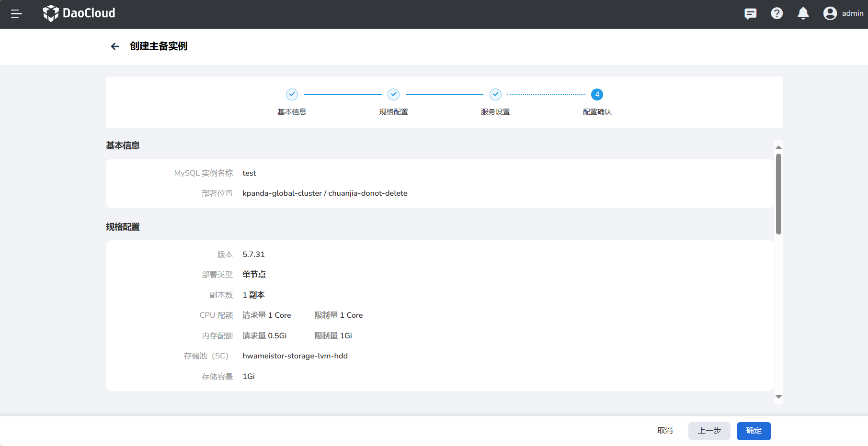Viewport: 868px width, 446px height.
Task: Click the 规格配置 step label
Action: 393,112
